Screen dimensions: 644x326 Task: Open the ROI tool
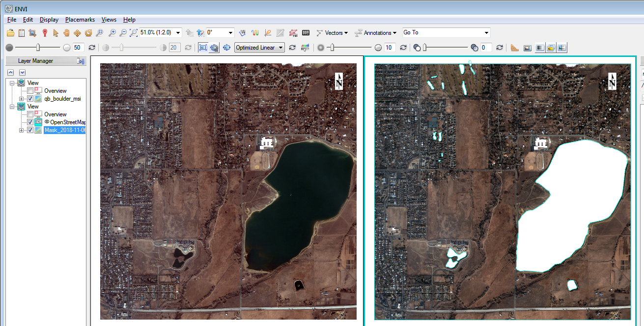point(294,33)
